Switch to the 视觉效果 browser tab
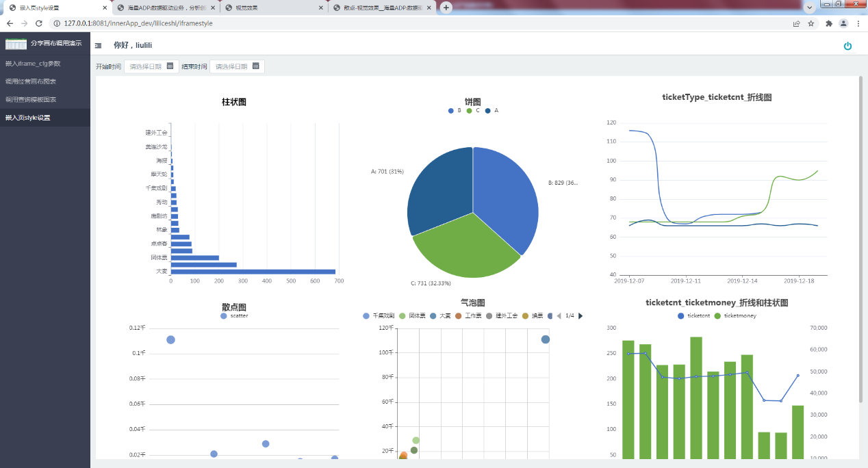Screen dimensions: 868x468 274,8
